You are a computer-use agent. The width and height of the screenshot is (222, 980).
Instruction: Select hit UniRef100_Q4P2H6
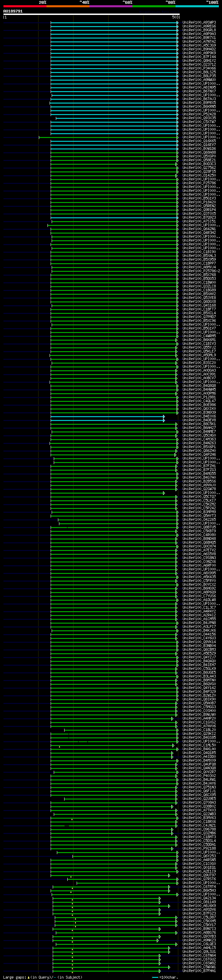[x=199, y=454]
